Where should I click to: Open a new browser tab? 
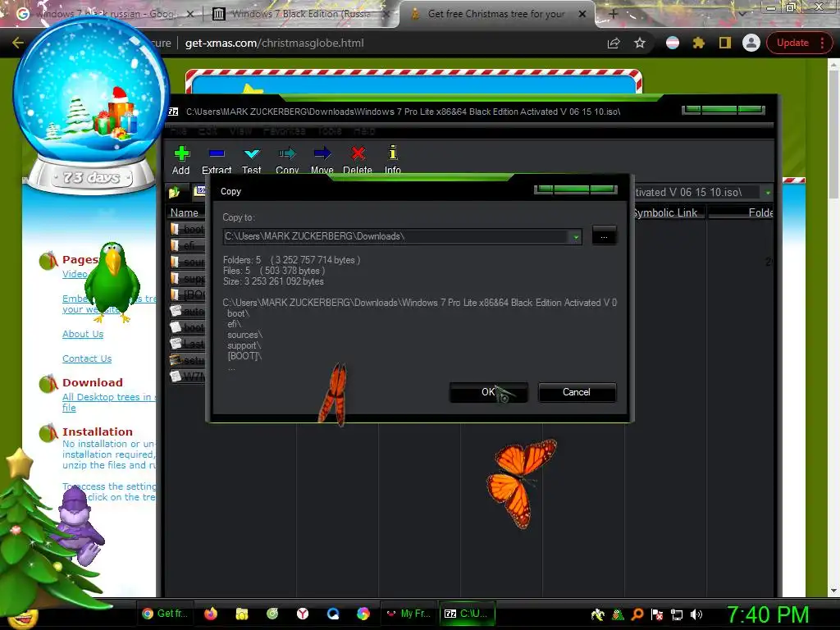pyautogui.click(x=614, y=14)
